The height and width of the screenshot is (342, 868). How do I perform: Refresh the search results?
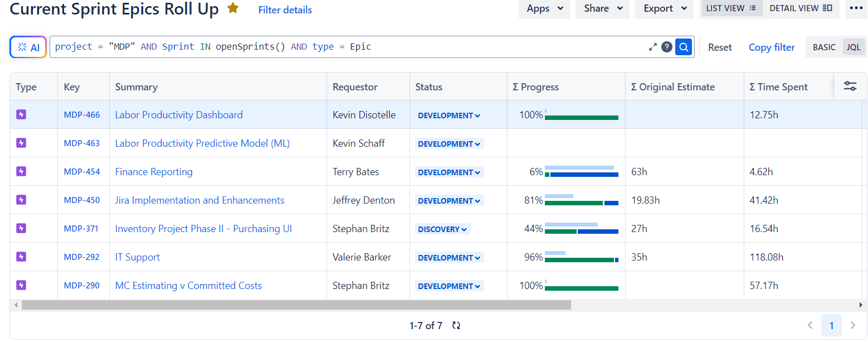(x=456, y=325)
